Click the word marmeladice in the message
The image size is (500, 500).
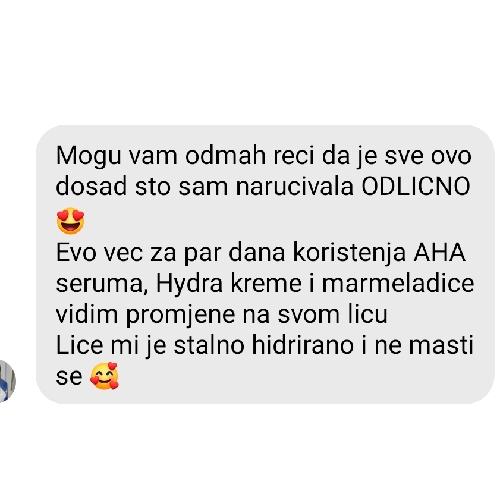coord(398,284)
